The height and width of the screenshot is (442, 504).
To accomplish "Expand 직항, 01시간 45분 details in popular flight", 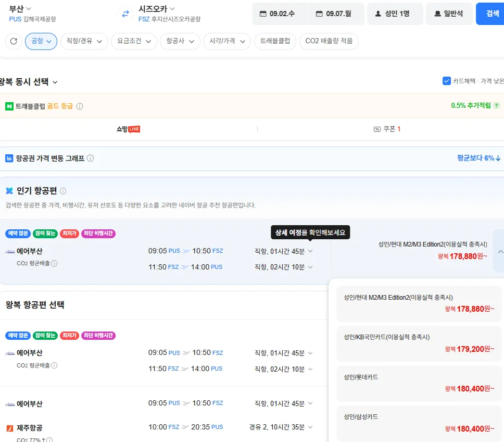I will (283, 251).
